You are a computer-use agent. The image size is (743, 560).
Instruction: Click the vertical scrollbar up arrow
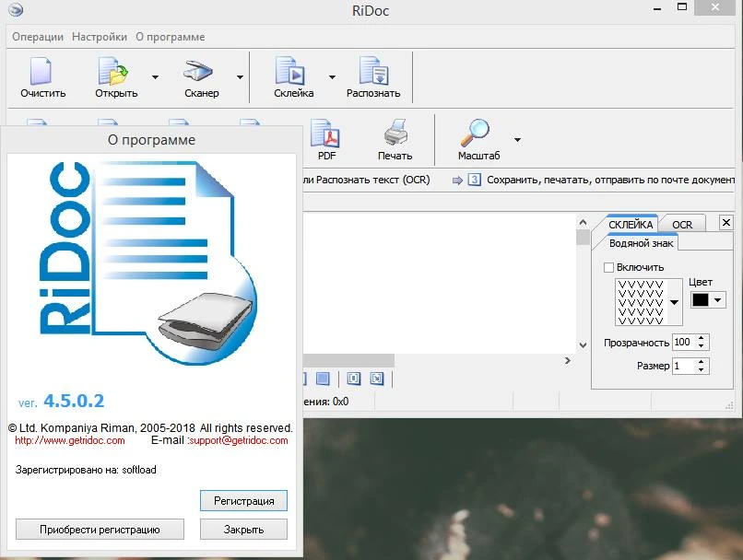click(x=584, y=222)
